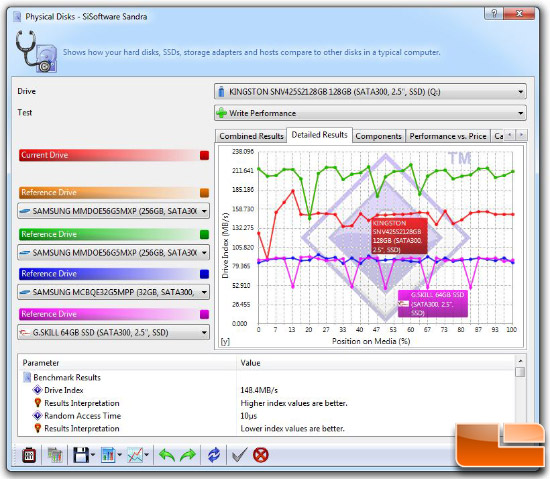Click the window icon in the title bar
This screenshot has height=479, width=550.
[17, 16]
